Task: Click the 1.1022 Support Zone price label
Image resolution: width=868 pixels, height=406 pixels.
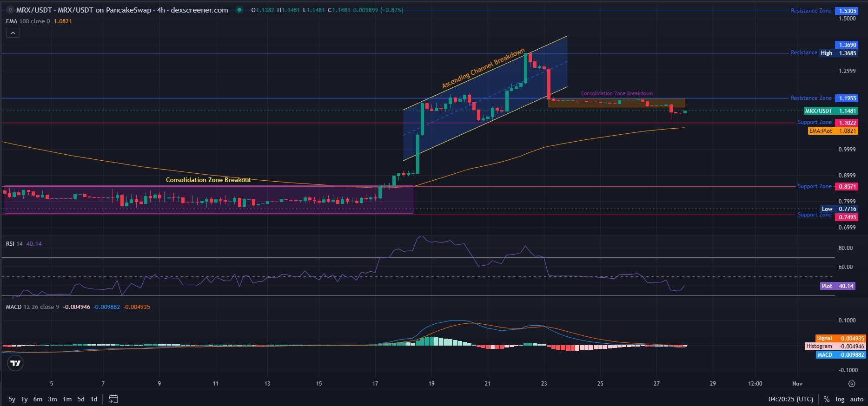Action: (847, 123)
